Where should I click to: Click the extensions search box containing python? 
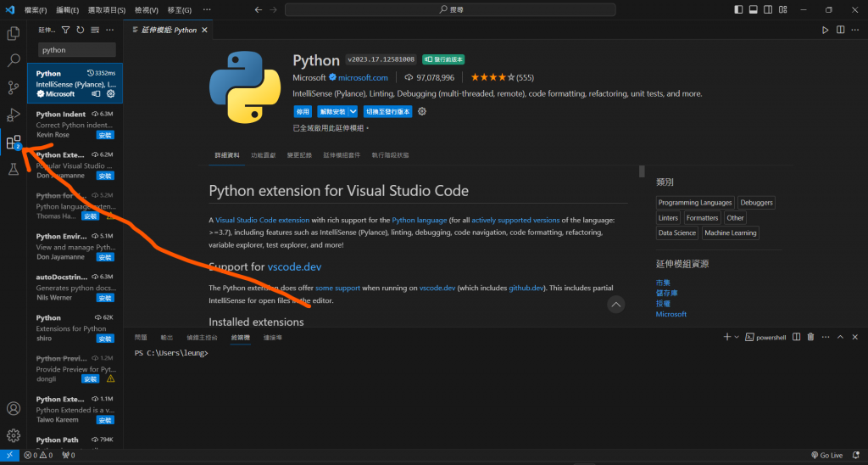76,50
